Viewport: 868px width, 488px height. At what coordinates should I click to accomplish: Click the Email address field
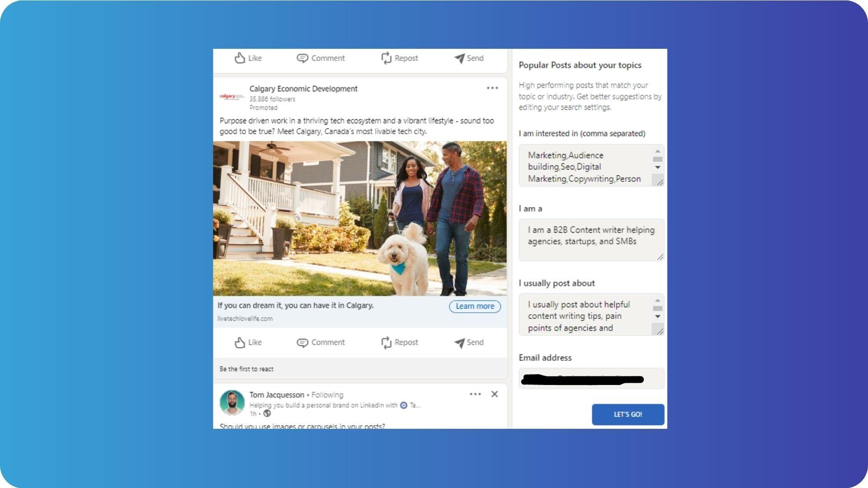[591, 379]
